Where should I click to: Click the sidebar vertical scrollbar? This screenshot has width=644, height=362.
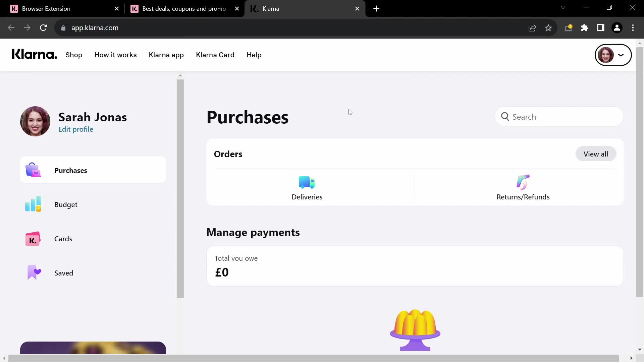tap(180, 189)
